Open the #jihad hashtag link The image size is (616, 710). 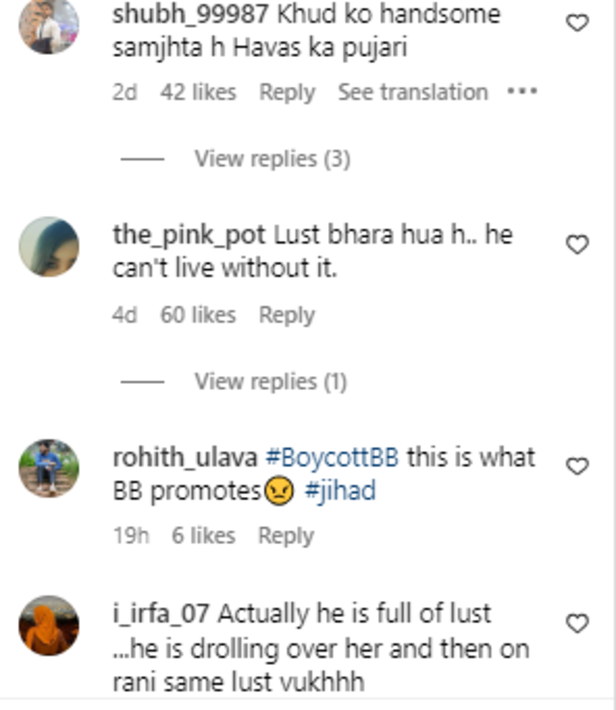coord(341,492)
